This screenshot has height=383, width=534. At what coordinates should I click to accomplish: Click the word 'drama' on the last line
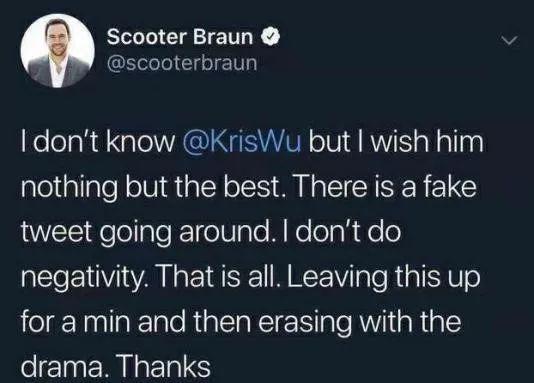coord(63,367)
